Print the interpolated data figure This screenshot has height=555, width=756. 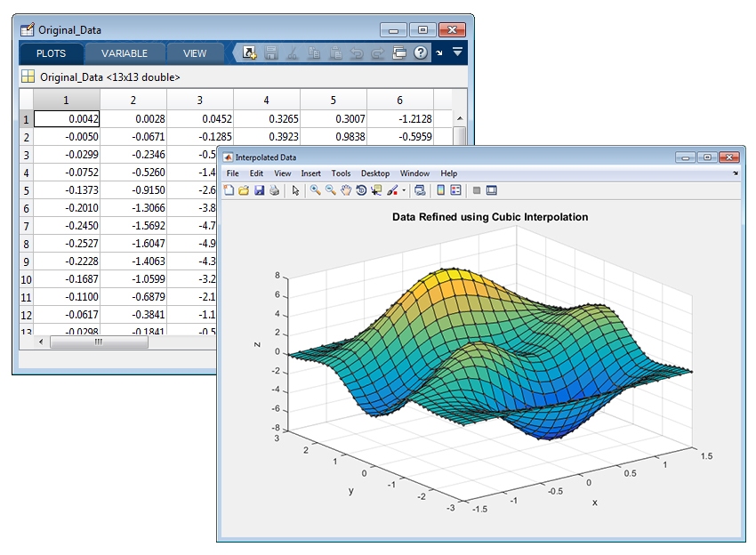coord(272,189)
